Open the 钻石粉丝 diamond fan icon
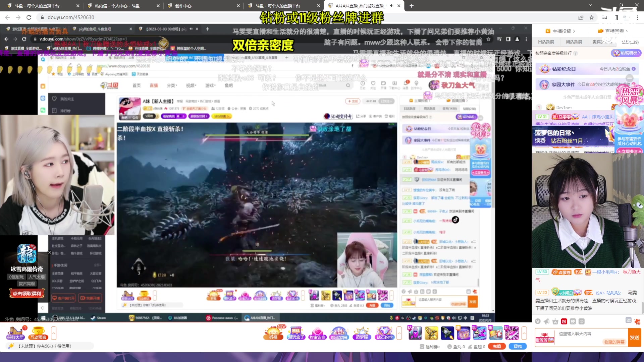Image resolution: width=644 pixels, height=362 pixels. click(384, 333)
